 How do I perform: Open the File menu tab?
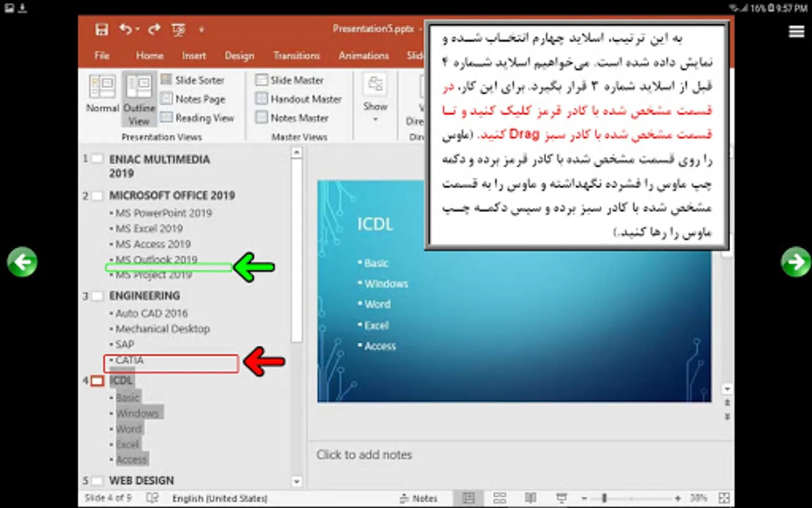[x=102, y=55]
